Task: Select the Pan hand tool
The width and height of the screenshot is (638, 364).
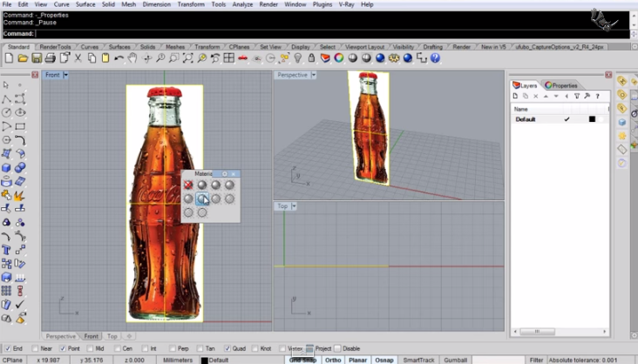Action: point(132,58)
